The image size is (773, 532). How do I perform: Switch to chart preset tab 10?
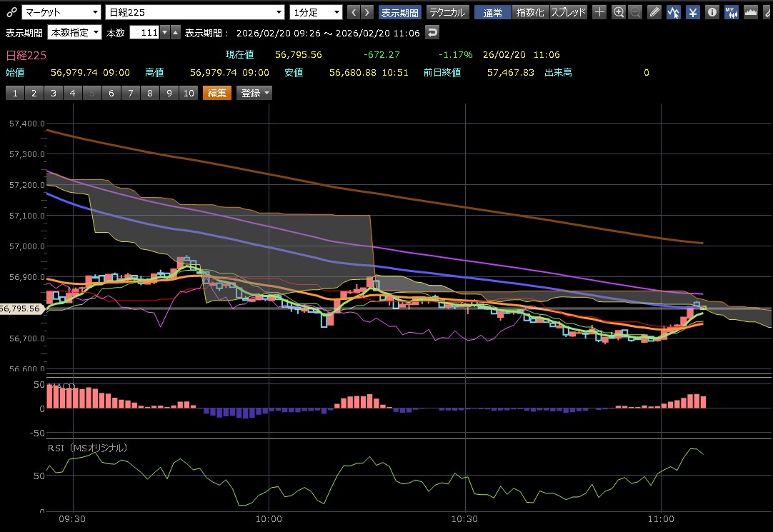pyautogui.click(x=188, y=93)
